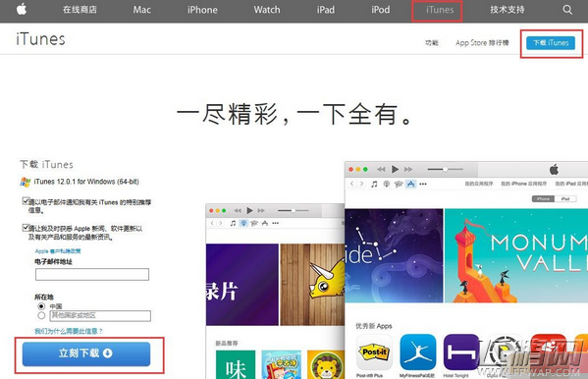This screenshot has width=588, height=379.
Task: Click the back arrow in the rear iTunes window
Action: tap(212, 223)
